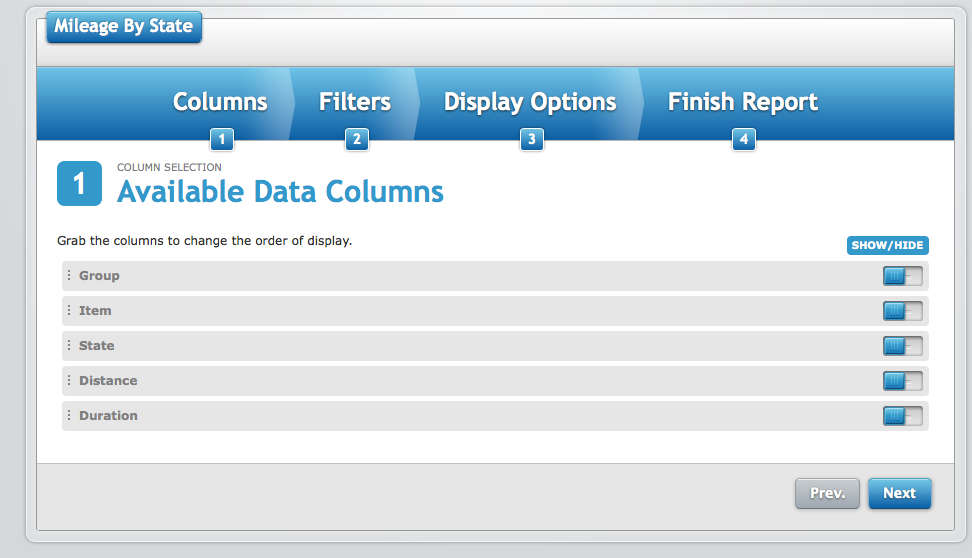Click the step 3 badge under Display Options
Screen dimensions: 972x558
pyautogui.click(x=532, y=140)
